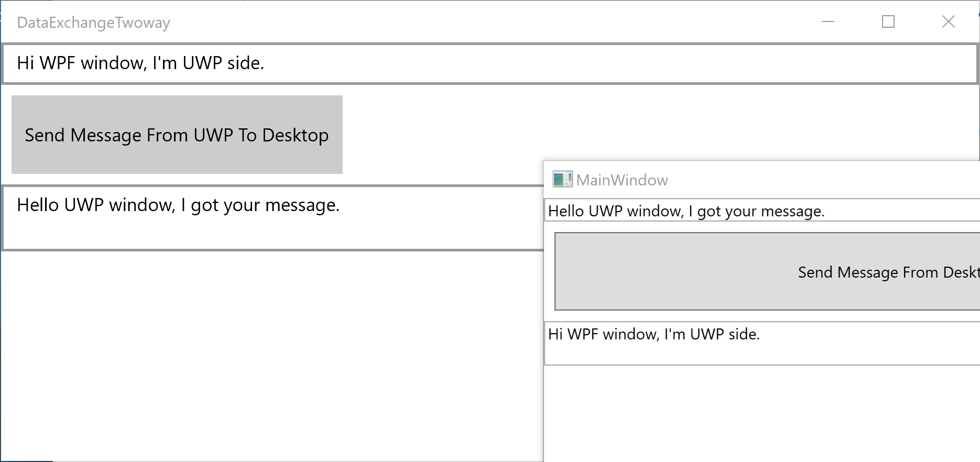Click the DataExchangeTwoway title text
This screenshot has width=980, height=462.
point(94,23)
